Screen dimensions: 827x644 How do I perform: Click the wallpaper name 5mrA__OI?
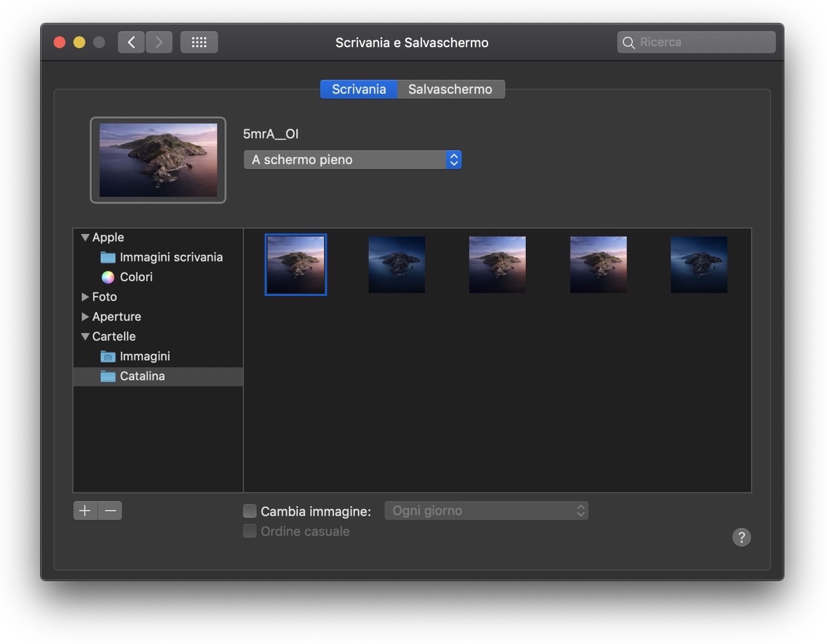pyautogui.click(x=271, y=134)
